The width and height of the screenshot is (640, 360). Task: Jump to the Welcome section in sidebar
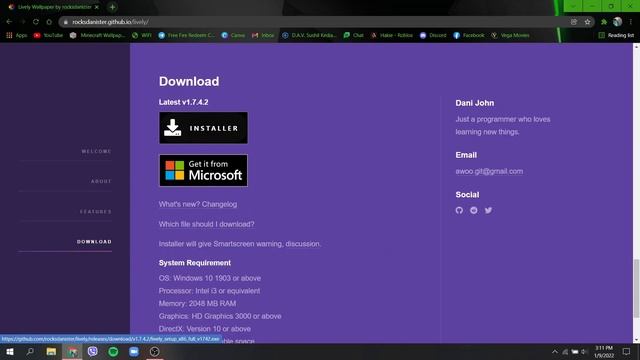(x=96, y=151)
